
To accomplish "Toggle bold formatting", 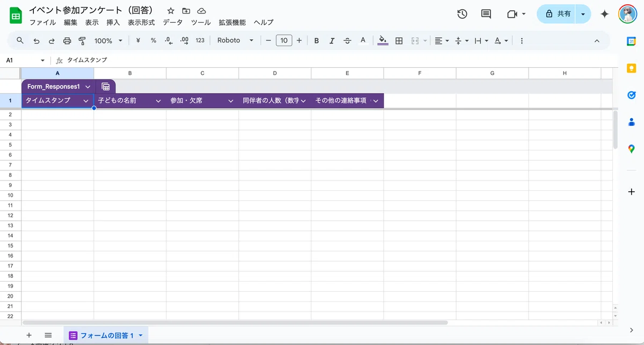I will tap(317, 40).
